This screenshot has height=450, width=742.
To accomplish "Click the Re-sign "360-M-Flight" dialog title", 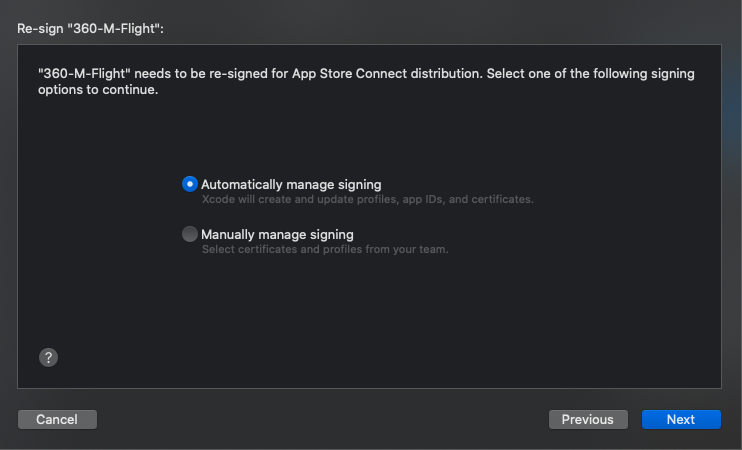I will (91, 28).
